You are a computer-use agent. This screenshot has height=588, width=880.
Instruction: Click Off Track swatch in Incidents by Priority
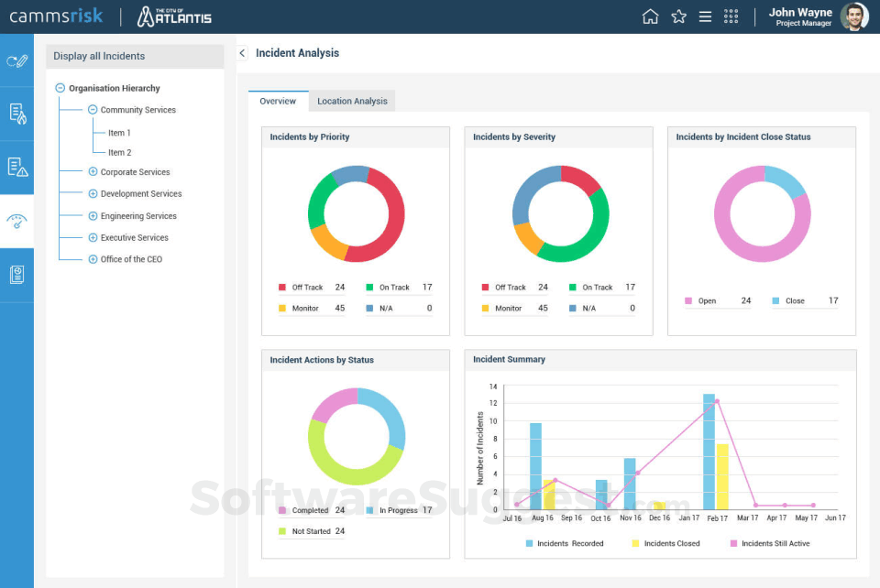282,288
